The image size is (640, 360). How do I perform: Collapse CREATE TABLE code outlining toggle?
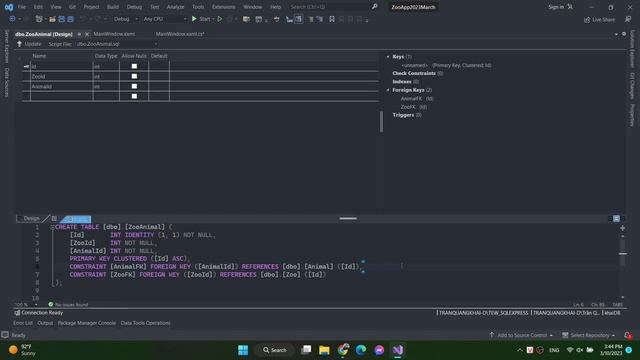click(x=52, y=227)
